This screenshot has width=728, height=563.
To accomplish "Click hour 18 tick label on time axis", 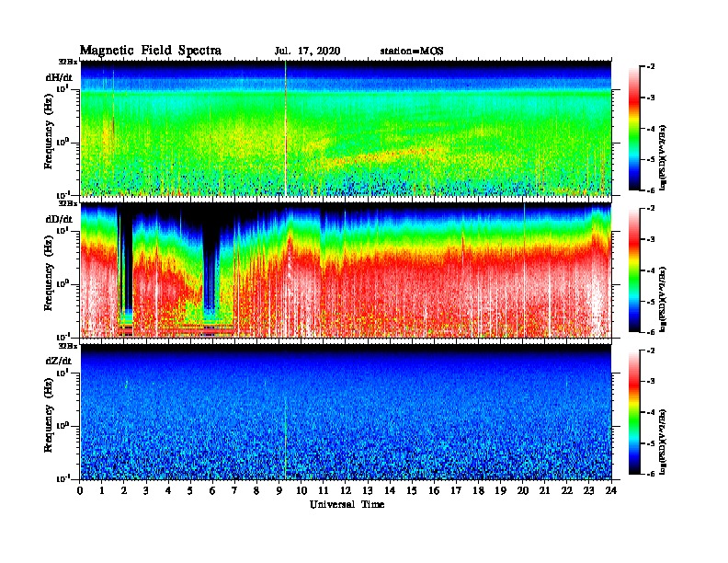I will pos(479,490).
